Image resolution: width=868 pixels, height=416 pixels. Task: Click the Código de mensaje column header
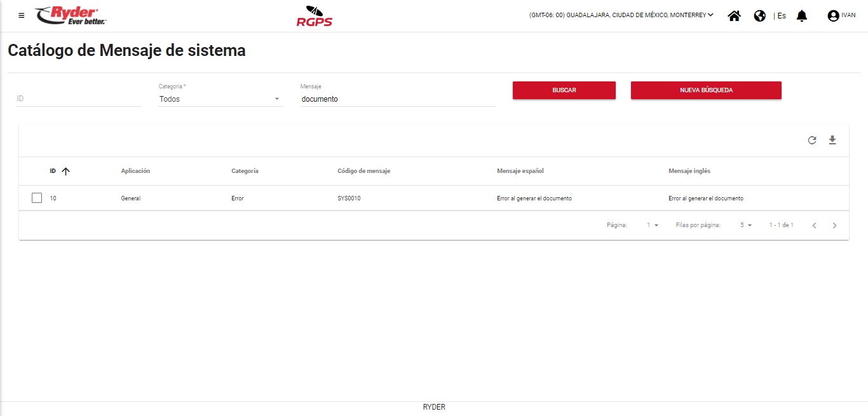click(x=363, y=171)
